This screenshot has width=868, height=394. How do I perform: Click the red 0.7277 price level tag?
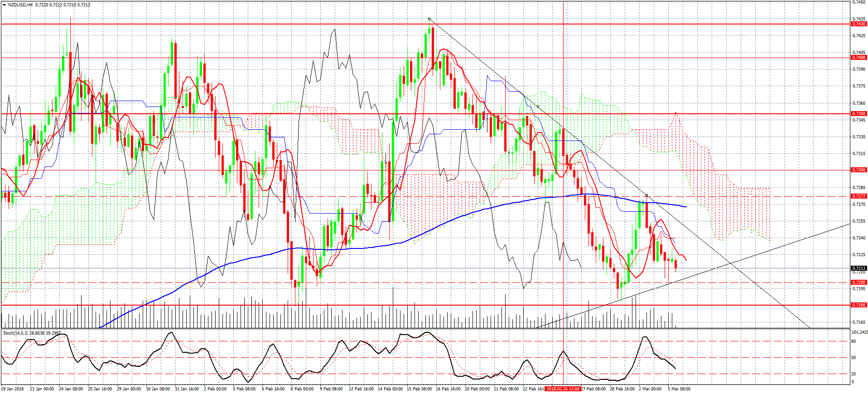859,196
